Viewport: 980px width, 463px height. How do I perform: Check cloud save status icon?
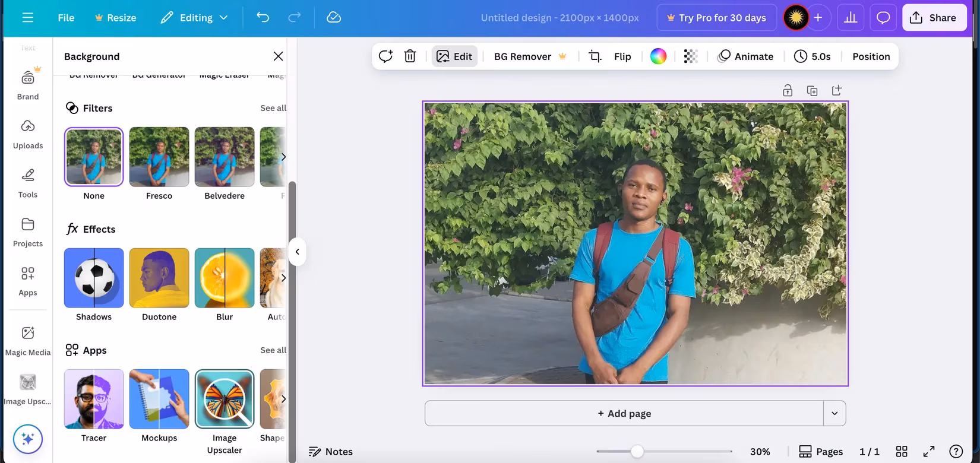pos(334,18)
